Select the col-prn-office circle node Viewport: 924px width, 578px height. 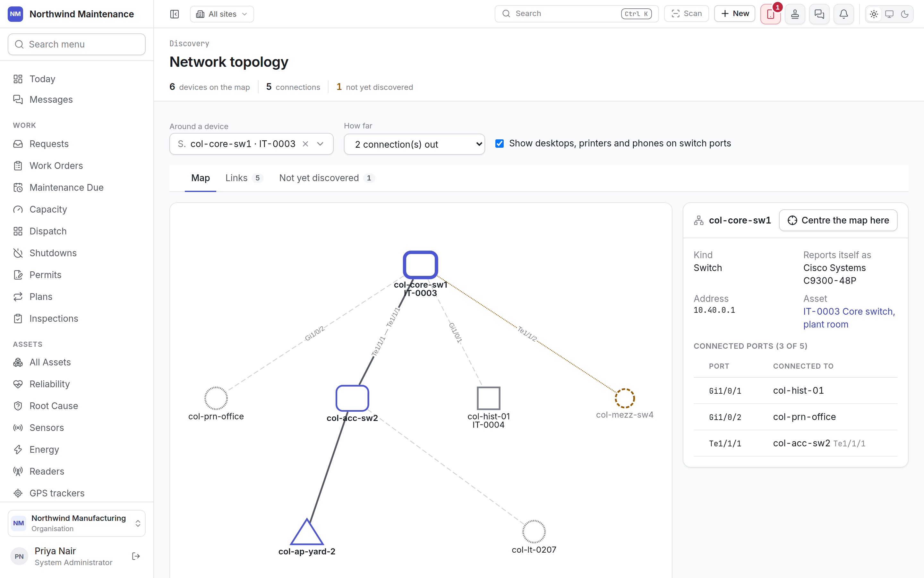tap(216, 398)
